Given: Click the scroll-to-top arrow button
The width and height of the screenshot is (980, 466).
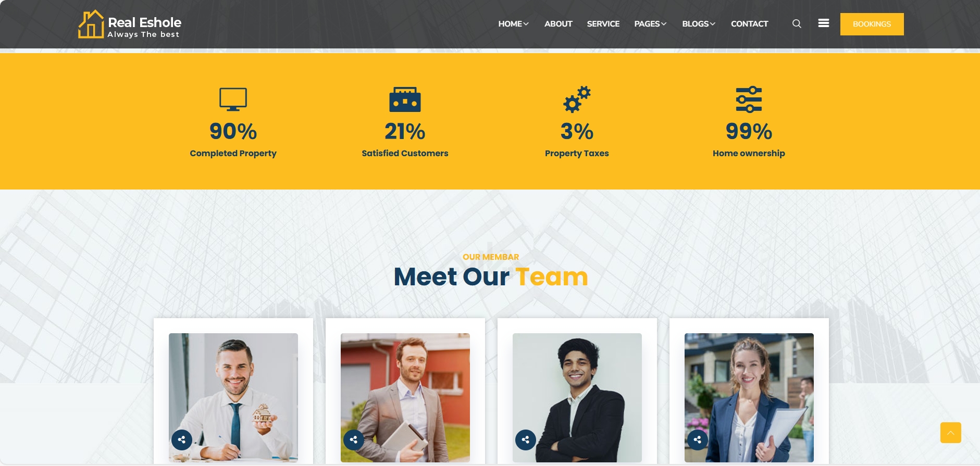Looking at the screenshot, I should 951,433.
